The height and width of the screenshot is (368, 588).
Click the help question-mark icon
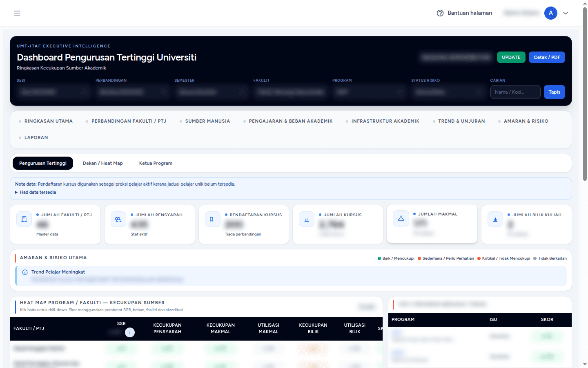coord(440,13)
